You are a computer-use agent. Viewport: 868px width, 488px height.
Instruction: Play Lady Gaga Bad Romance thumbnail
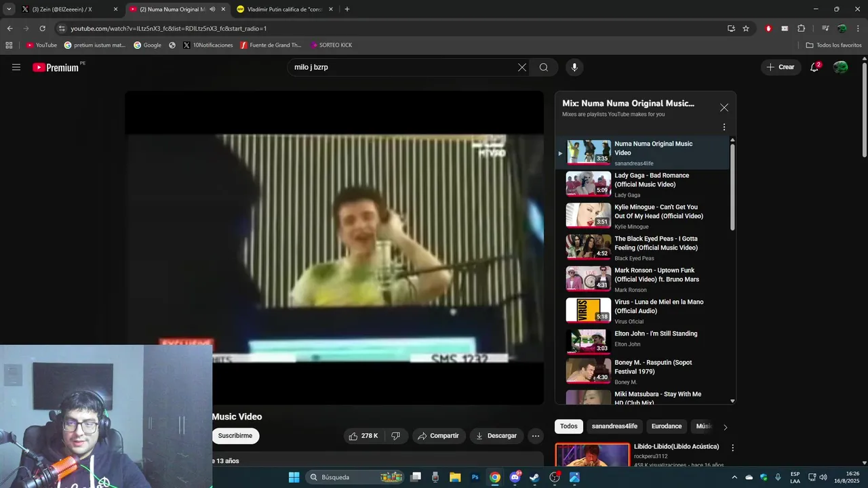[x=589, y=184]
